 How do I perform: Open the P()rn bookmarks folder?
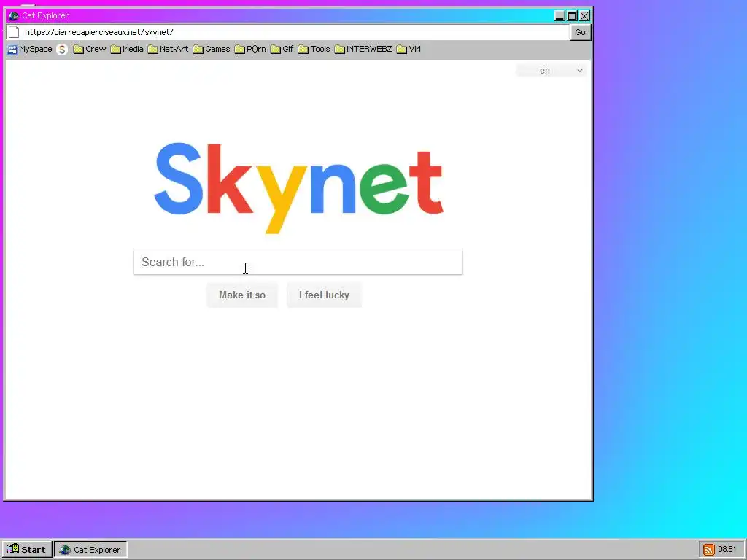click(x=250, y=49)
